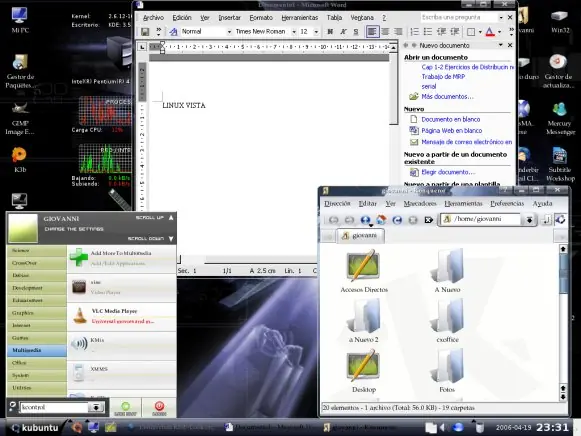581x436 pixels.
Task: Click the red power logout button
Action: click(x=159, y=407)
